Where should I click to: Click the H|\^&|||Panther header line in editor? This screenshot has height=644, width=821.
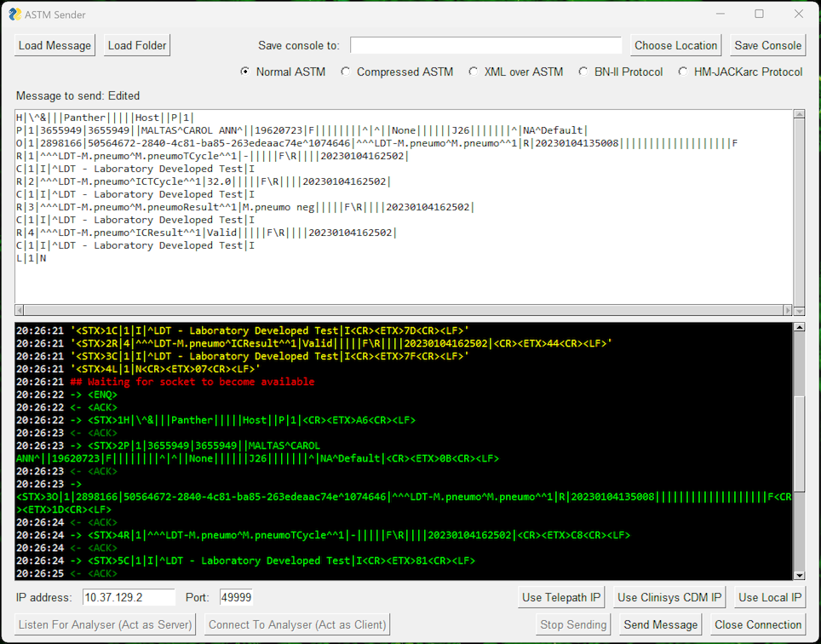click(x=106, y=118)
